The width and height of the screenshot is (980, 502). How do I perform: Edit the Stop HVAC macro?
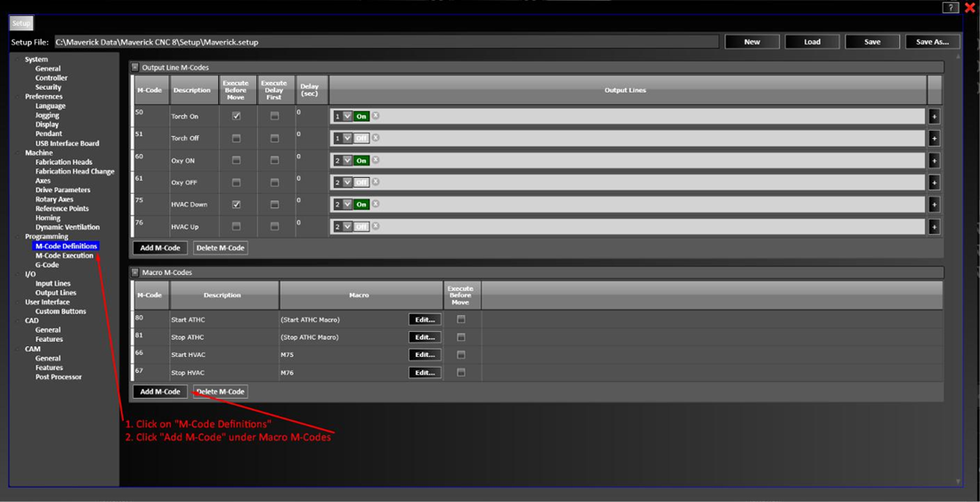tap(425, 373)
